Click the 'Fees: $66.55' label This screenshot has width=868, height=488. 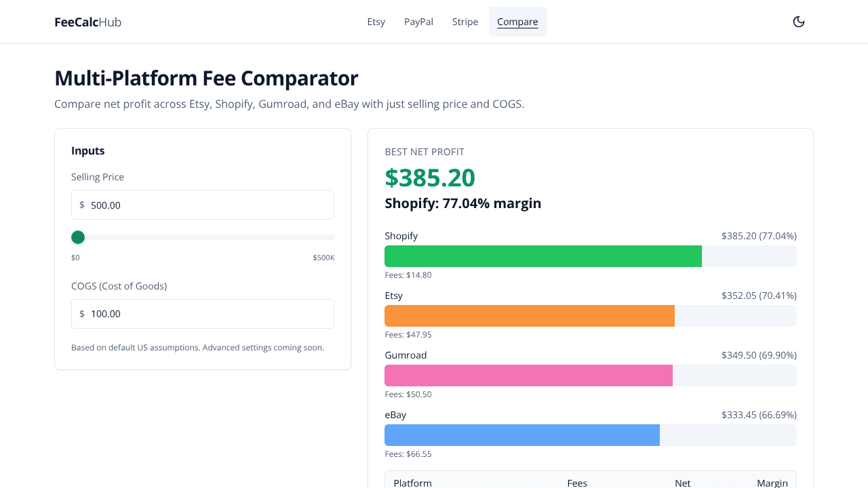[408, 454]
